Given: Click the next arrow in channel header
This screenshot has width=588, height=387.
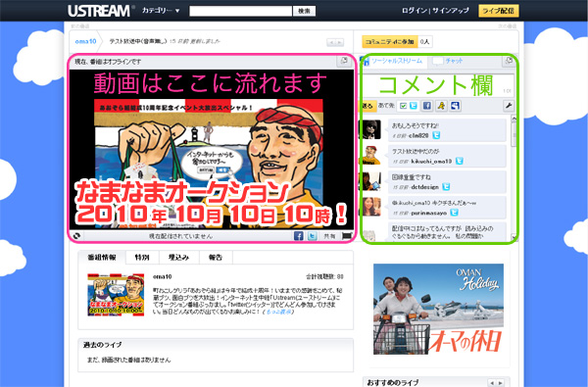Looking at the screenshot, I should [x=339, y=42].
